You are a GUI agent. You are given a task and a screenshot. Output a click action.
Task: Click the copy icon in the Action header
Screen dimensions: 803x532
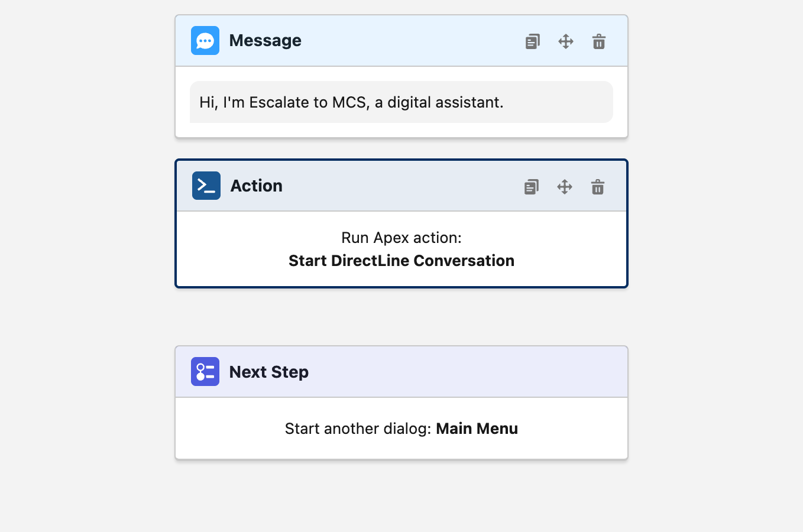(x=531, y=186)
